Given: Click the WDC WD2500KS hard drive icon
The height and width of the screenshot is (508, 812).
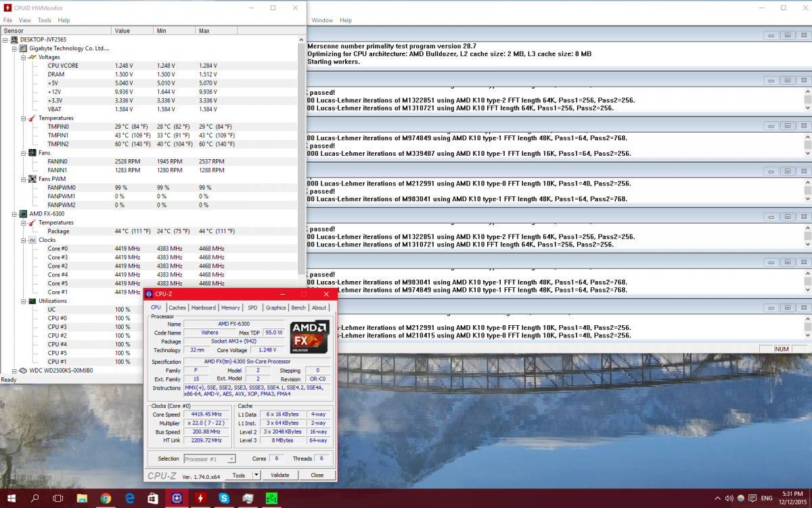Looking at the screenshot, I should coord(24,371).
